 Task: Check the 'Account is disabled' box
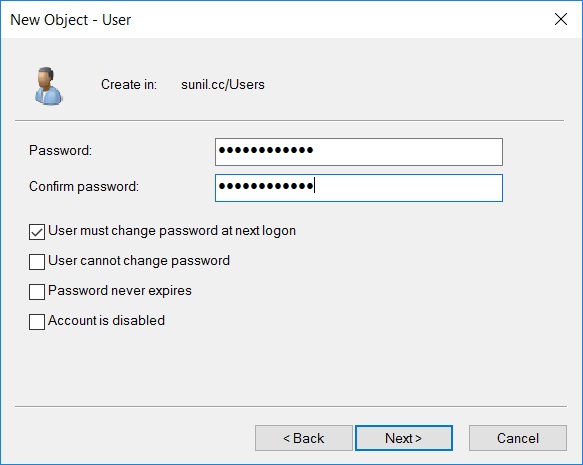(37, 322)
